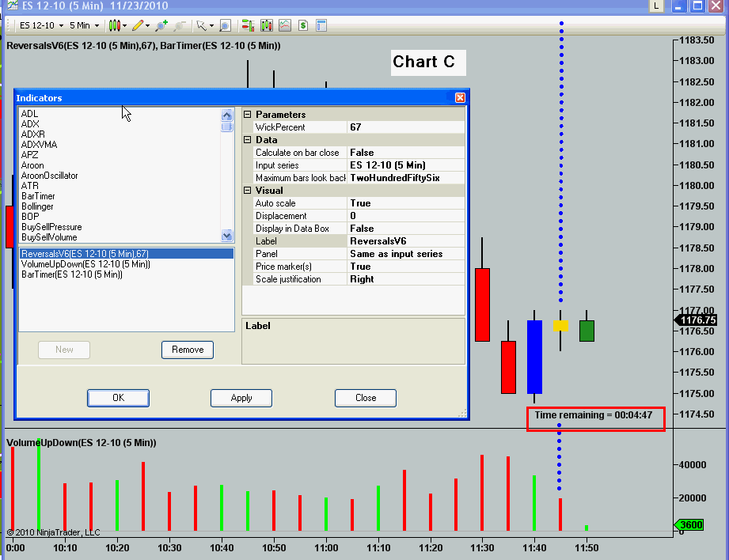The image size is (729, 560).
Task: Change Panel value Same as input series
Action: pyautogui.click(x=406, y=254)
